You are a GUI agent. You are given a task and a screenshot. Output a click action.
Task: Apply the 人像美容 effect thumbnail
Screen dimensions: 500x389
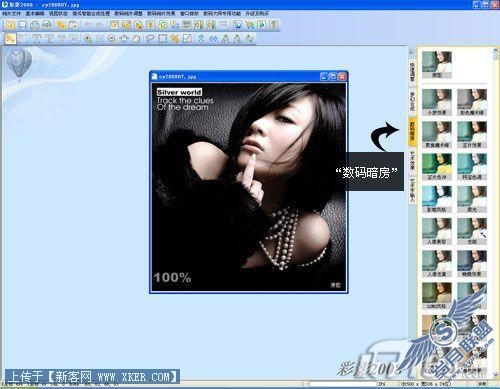click(x=437, y=231)
